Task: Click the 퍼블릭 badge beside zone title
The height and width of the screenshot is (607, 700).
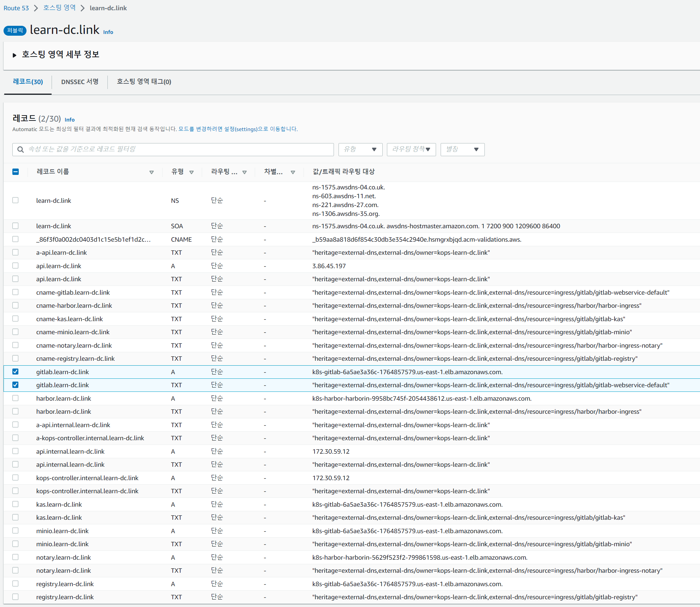Action: (15, 30)
